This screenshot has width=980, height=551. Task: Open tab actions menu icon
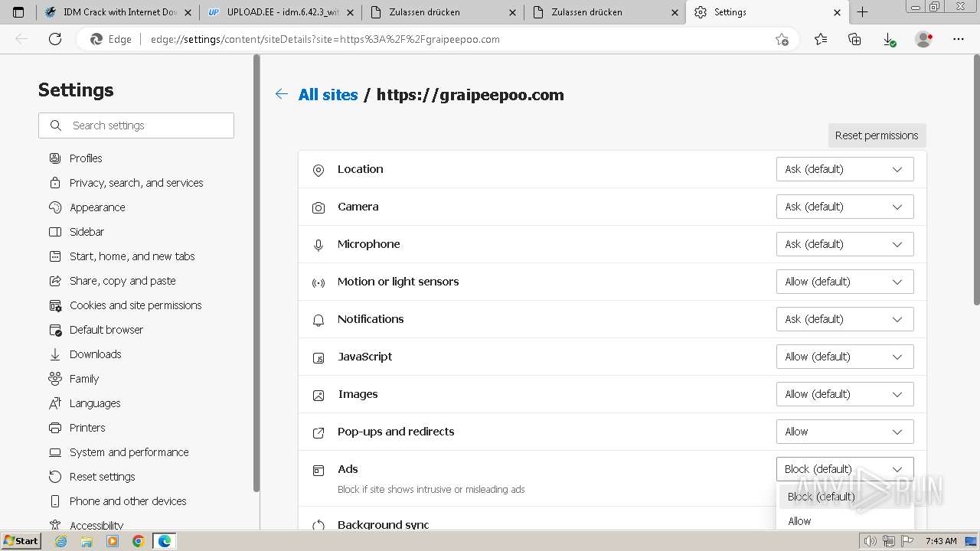pos(18,12)
